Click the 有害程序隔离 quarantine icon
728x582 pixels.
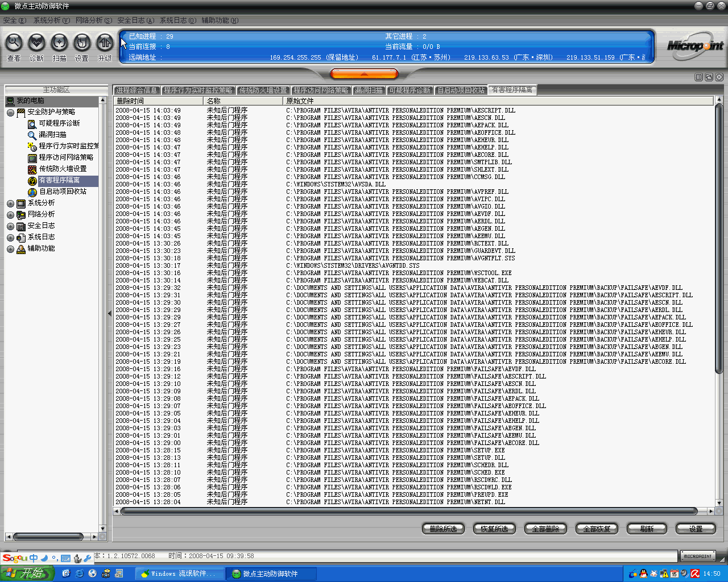click(32, 181)
